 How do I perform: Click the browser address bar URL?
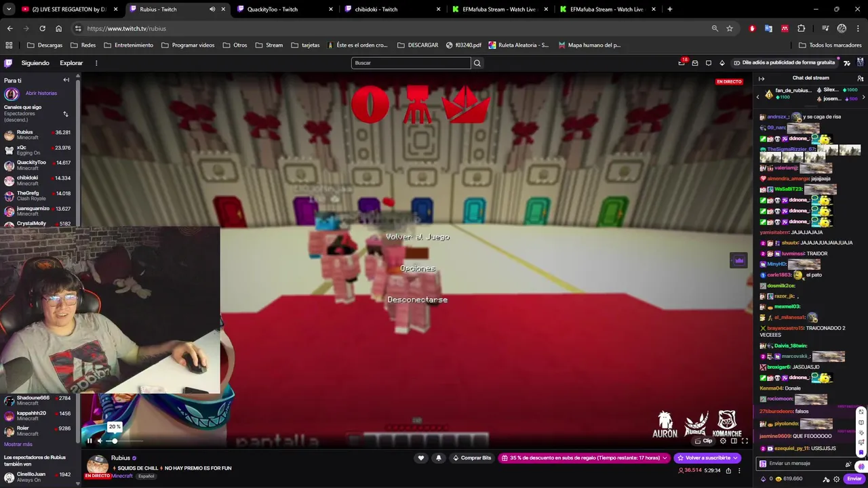pos(126,28)
